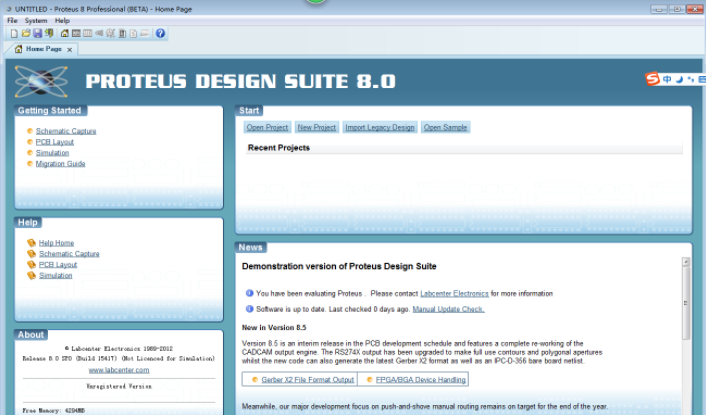Click the Open Project button

pos(267,127)
